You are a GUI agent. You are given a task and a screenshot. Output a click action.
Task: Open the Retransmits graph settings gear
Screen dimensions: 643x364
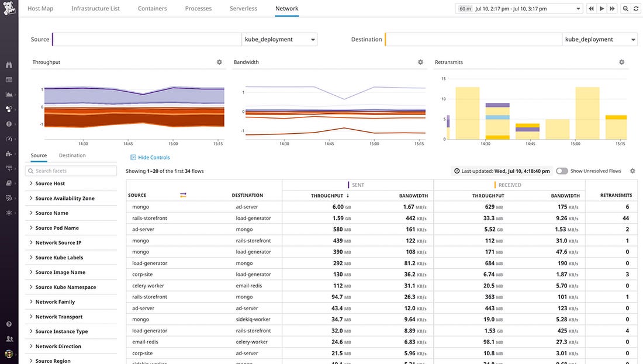point(622,63)
